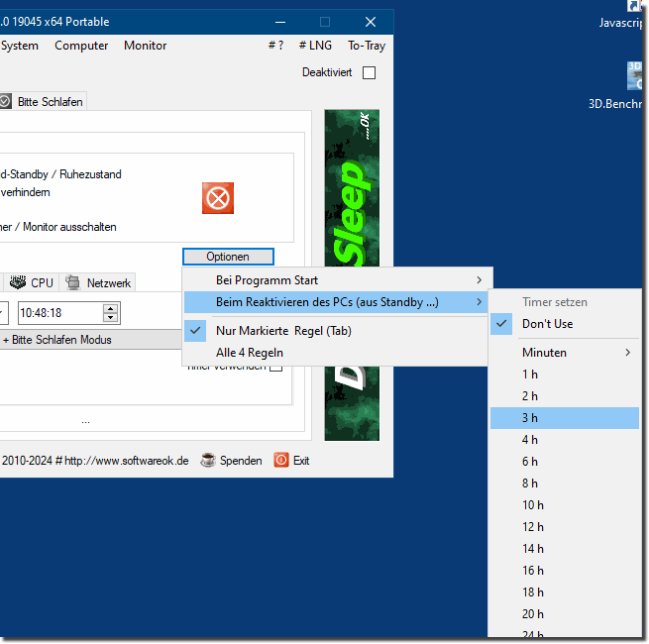The height and width of the screenshot is (644, 649).
Task: Select 6 h timer entry
Action: point(565,462)
